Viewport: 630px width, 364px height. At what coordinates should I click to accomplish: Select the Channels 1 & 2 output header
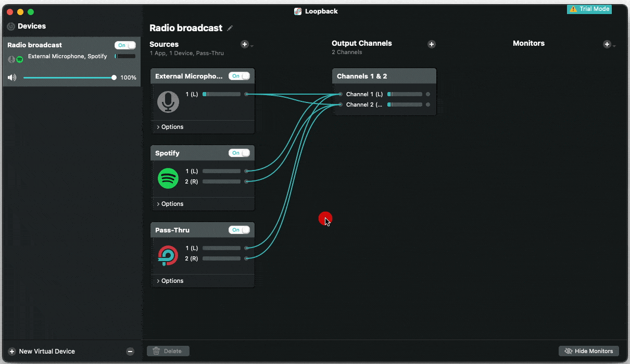click(384, 76)
